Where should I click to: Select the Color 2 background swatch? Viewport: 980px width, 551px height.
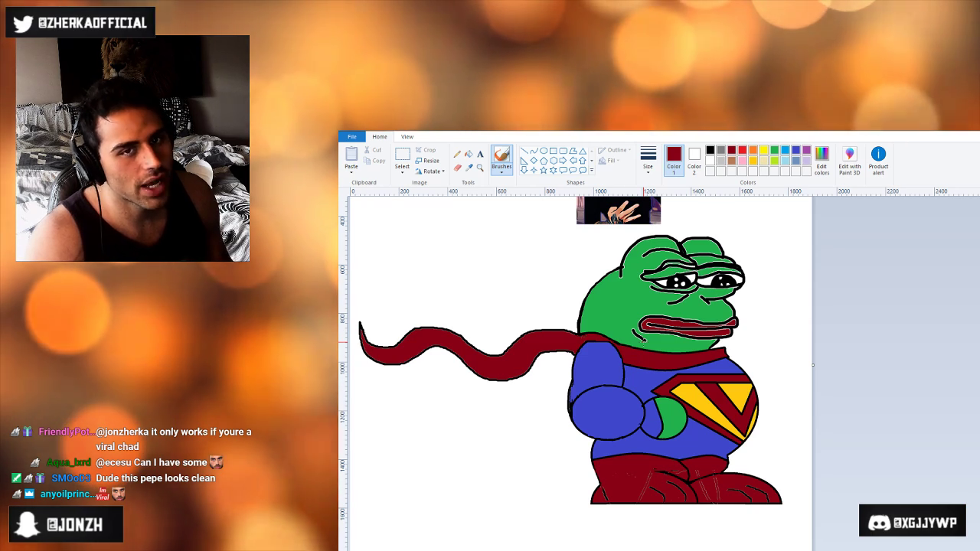[694, 161]
